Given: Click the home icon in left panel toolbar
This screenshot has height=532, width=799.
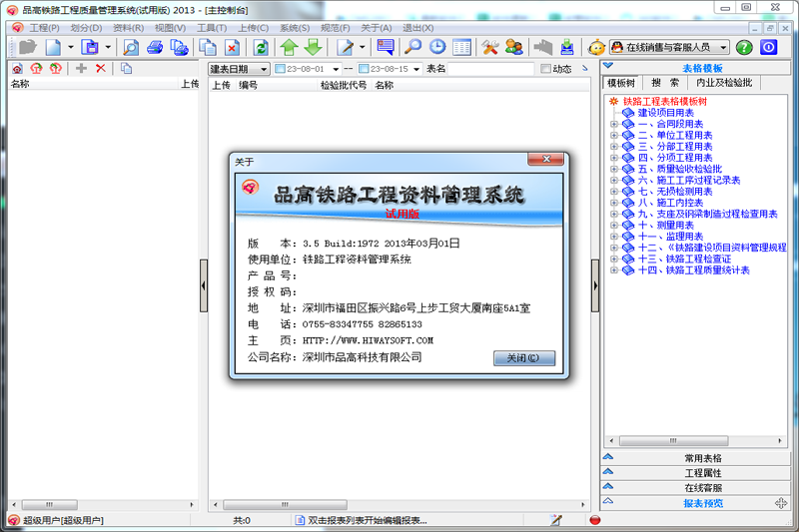Looking at the screenshot, I should pyautogui.click(x=17, y=68).
